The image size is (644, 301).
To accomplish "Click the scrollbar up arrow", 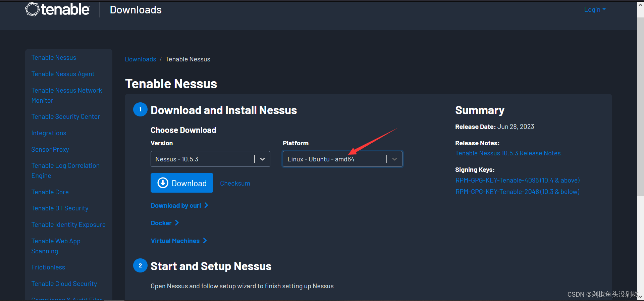I will (x=640, y=5).
